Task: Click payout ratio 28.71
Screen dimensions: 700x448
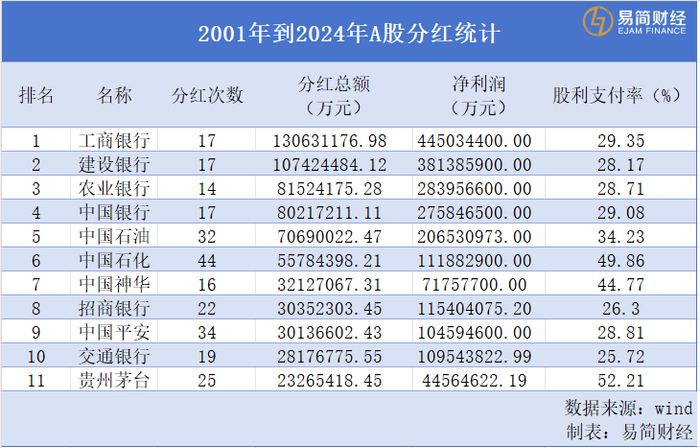Action: coord(621,189)
